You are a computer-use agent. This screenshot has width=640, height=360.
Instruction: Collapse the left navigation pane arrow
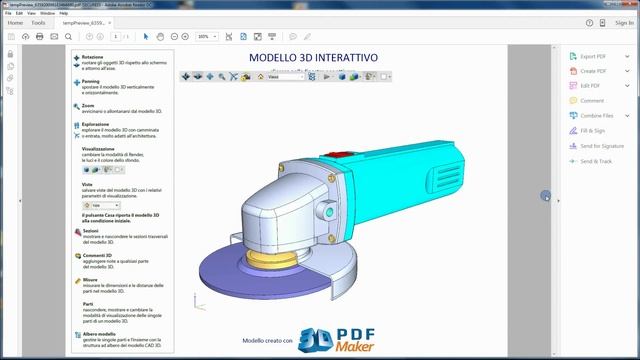20,201
